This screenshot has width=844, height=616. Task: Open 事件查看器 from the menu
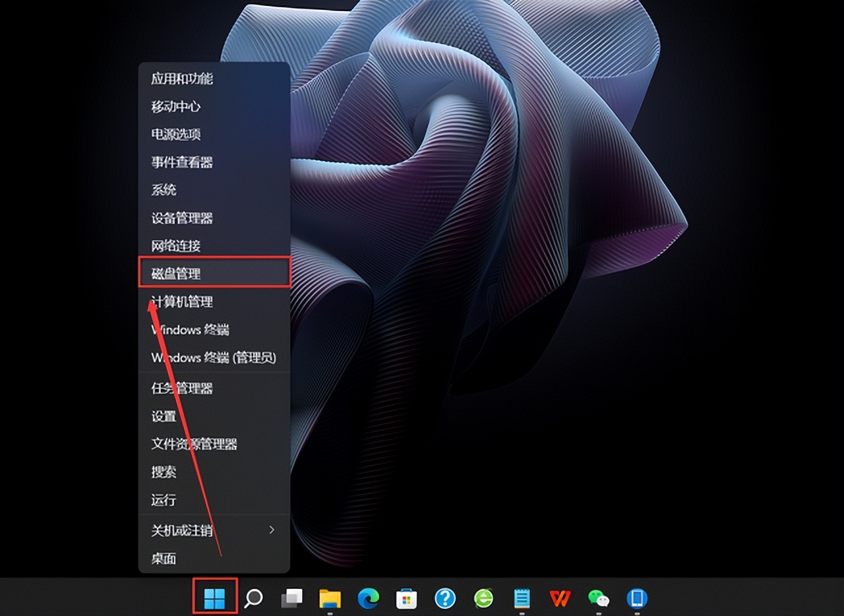coord(180,162)
